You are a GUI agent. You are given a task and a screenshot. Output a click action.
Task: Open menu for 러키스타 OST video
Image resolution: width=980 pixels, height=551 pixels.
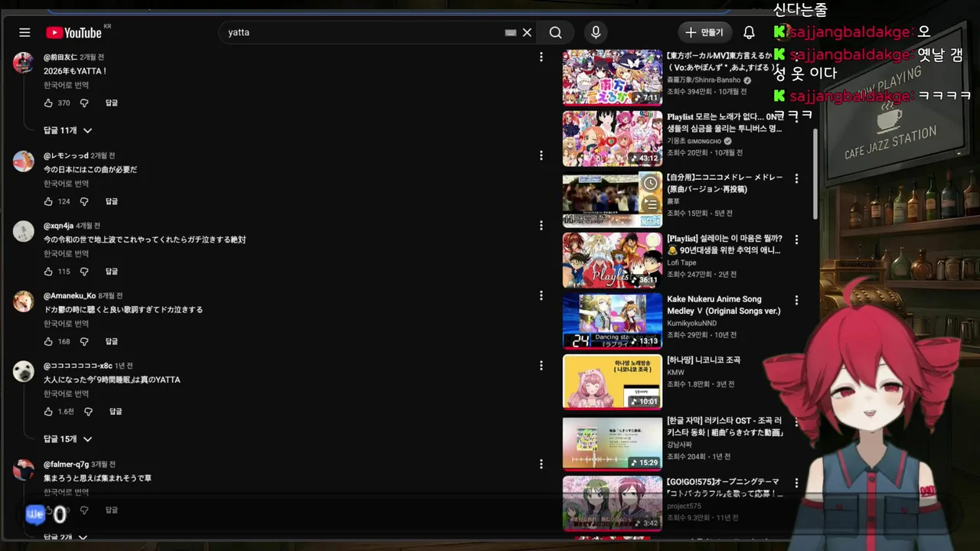pyautogui.click(x=796, y=422)
